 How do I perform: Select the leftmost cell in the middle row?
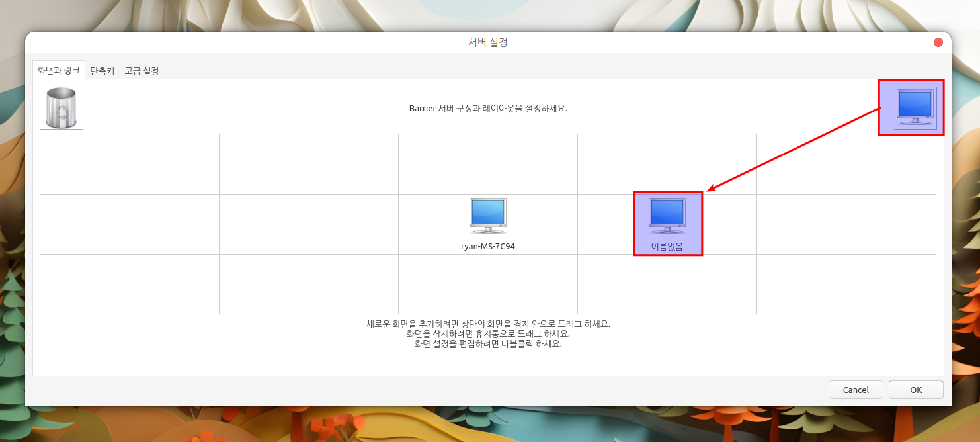pyautogui.click(x=130, y=224)
